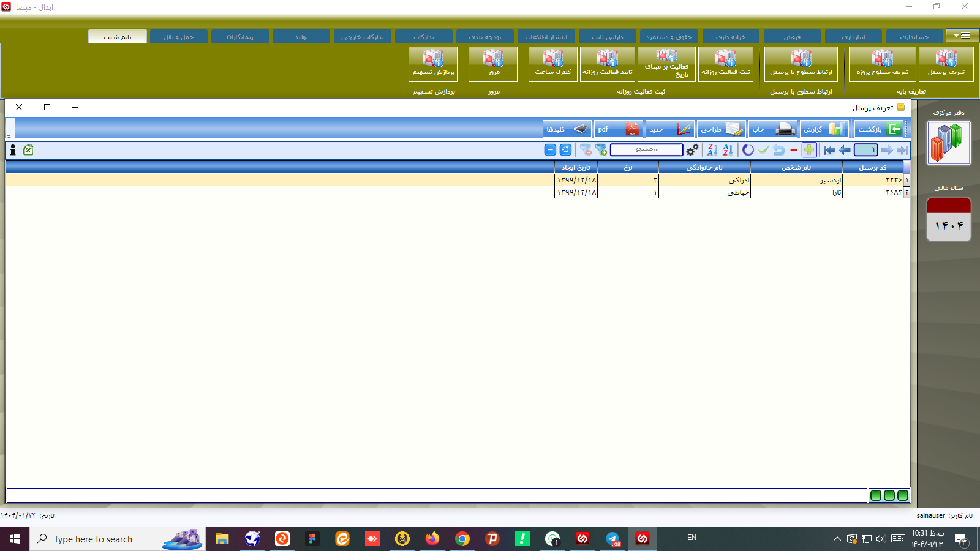Click the green confirm checkmark in the toolbar
This screenshot has width=980, height=551.
pos(763,149)
